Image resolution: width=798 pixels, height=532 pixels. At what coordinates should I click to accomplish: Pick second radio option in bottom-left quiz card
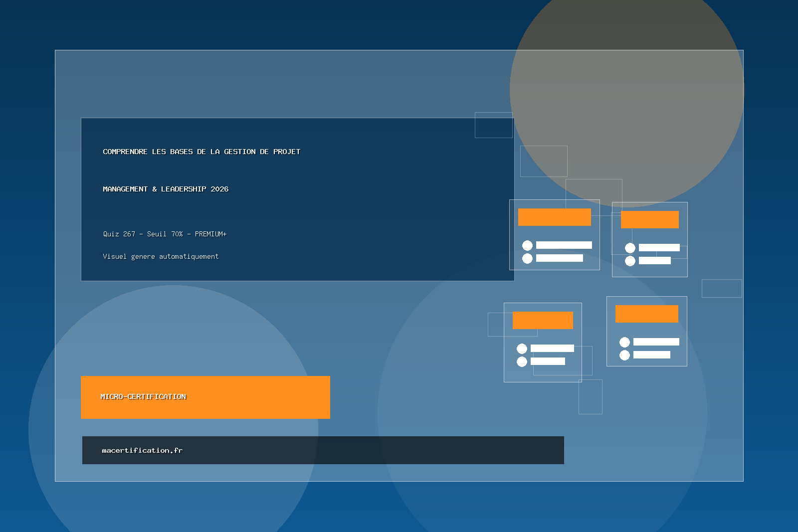[x=522, y=361]
